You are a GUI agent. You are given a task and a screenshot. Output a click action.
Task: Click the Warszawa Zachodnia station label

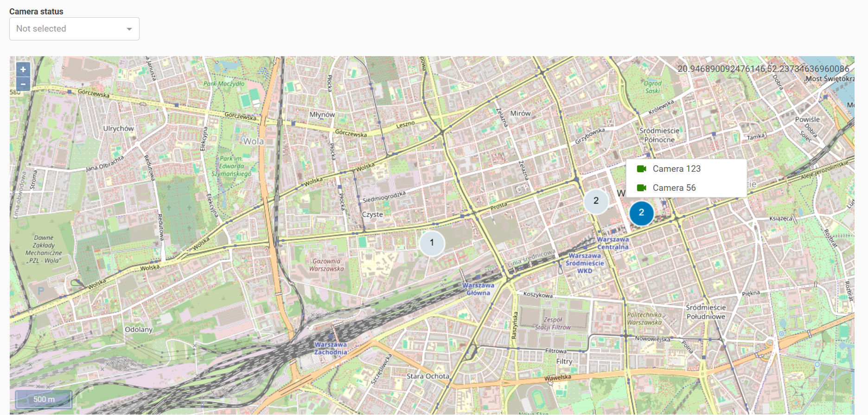(x=331, y=348)
